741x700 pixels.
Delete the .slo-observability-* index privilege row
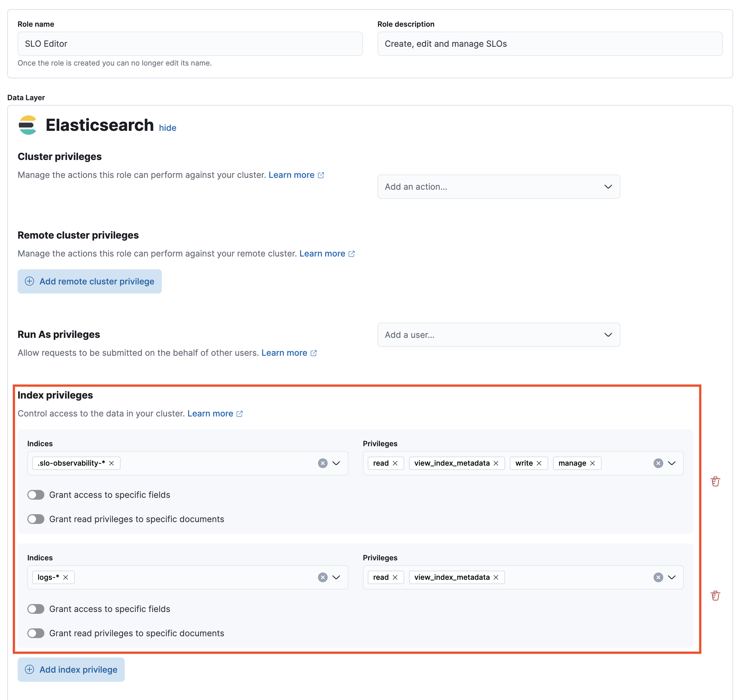coord(715,481)
